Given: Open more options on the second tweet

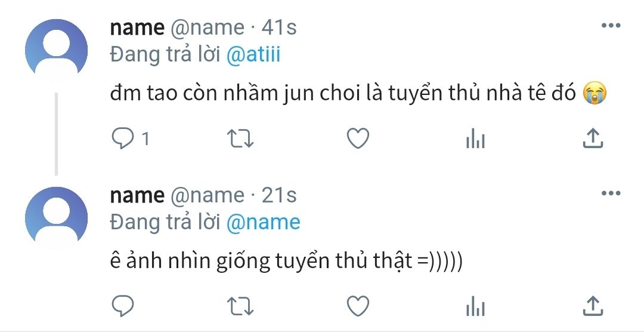Looking at the screenshot, I should [x=611, y=193].
